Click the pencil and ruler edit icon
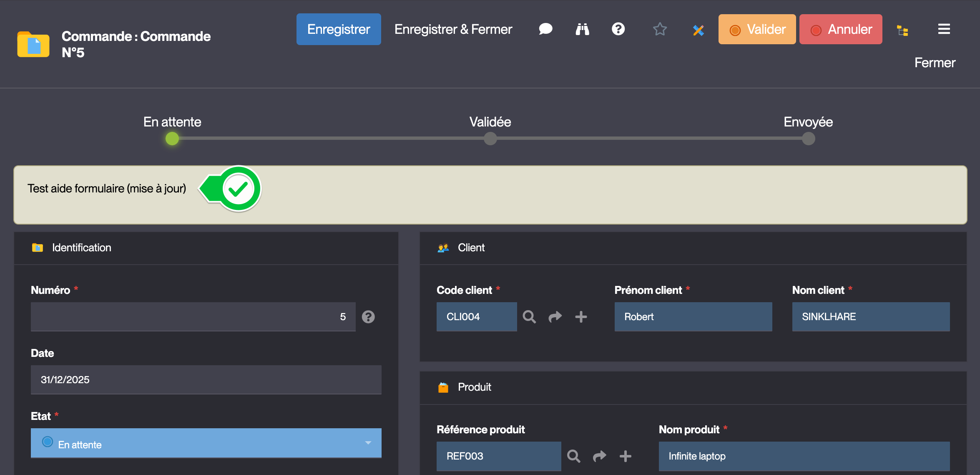This screenshot has width=980, height=475. [699, 30]
